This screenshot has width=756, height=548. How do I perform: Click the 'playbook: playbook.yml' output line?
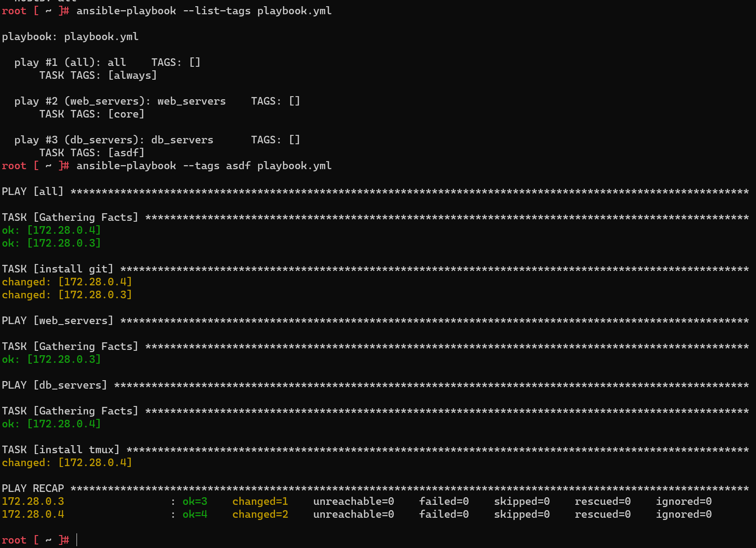[x=70, y=37]
